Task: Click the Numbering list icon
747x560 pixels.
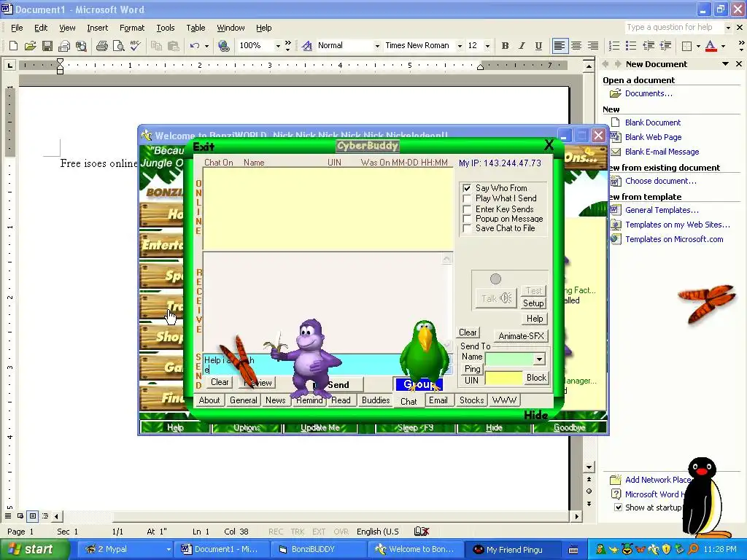Action: click(x=614, y=46)
